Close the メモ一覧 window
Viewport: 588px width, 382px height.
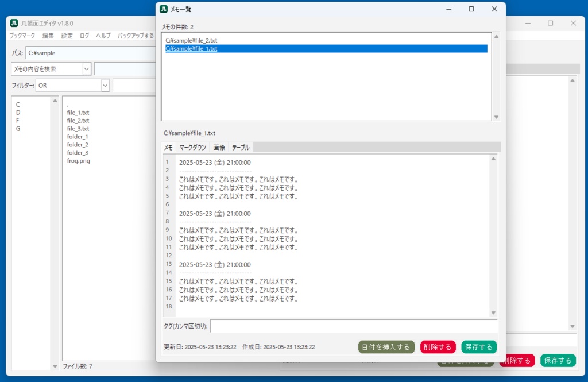494,9
